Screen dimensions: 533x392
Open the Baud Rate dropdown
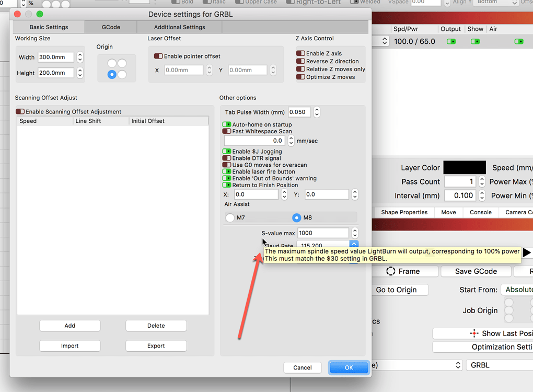pos(354,245)
